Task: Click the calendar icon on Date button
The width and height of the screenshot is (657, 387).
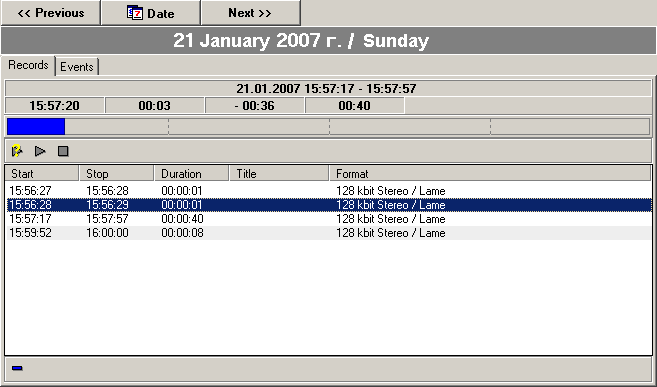Action: point(135,13)
